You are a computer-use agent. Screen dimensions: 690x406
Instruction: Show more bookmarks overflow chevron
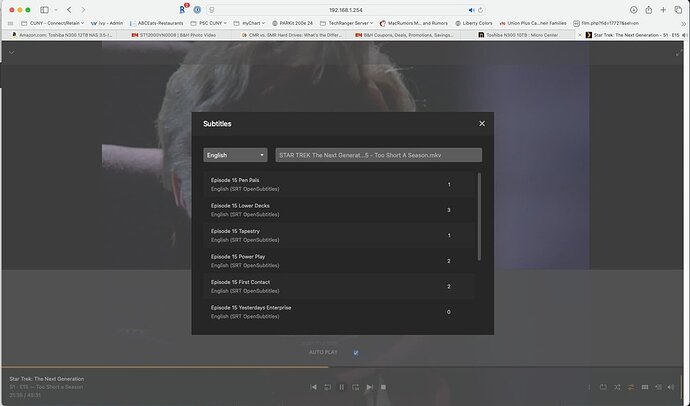pyautogui.click(x=683, y=24)
